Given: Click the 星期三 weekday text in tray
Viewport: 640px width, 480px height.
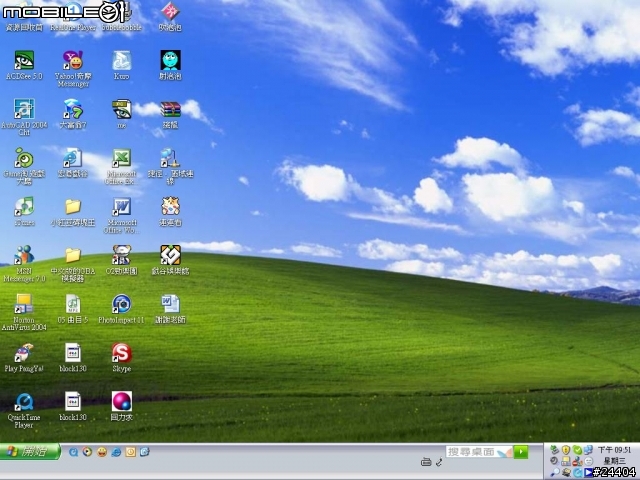Looking at the screenshot, I should [x=615, y=461].
